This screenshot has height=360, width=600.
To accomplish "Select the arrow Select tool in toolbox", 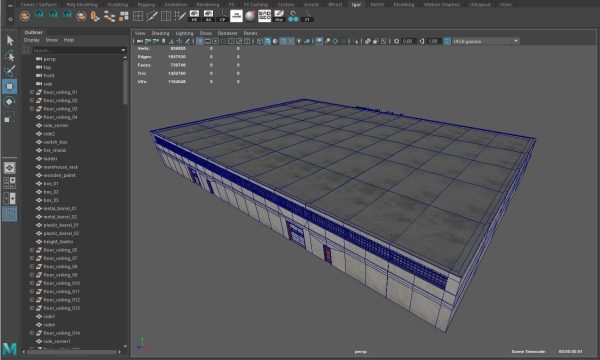I will tap(10, 40).
